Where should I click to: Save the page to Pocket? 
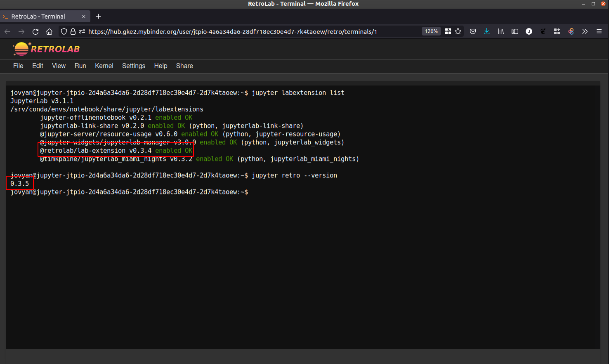coord(472,31)
